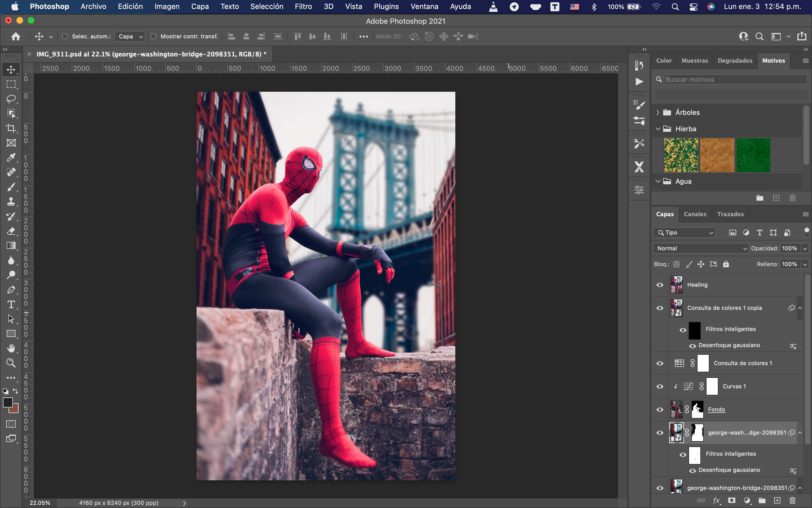This screenshot has width=812, height=508.
Task: Select the brown dry grass pattern swatch
Action: (717, 155)
